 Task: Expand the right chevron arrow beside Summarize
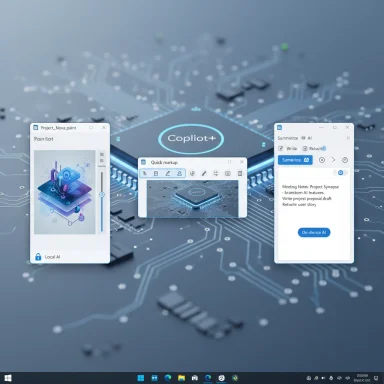pyautogui.click(x=333, y=160)
